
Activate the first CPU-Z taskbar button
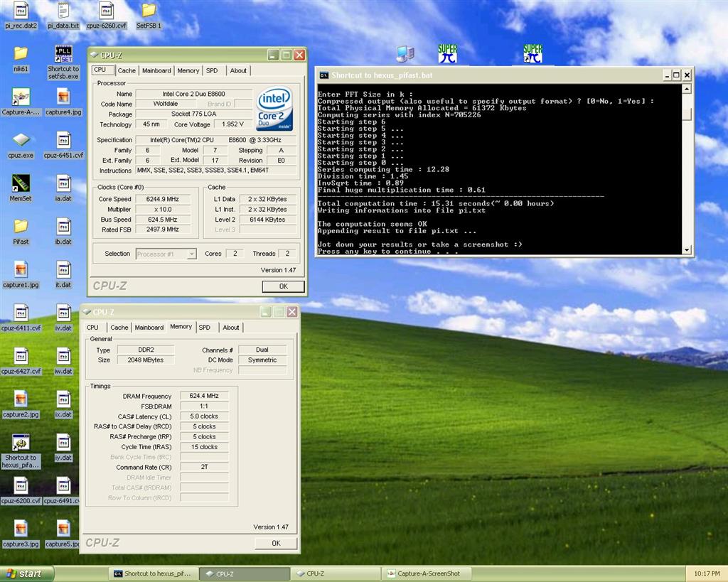pos(245,573)
